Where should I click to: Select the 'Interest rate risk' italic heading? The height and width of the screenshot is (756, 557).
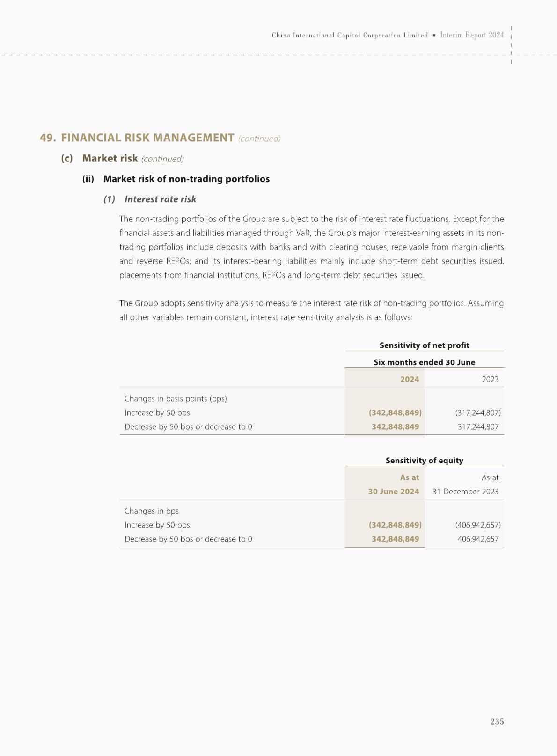point(160,199)
